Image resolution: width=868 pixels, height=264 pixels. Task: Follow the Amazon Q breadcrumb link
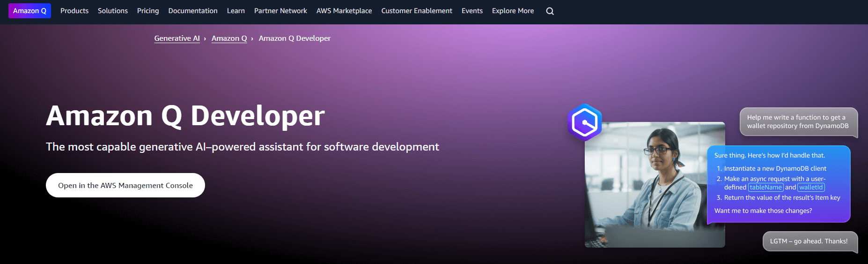(229, 38)
